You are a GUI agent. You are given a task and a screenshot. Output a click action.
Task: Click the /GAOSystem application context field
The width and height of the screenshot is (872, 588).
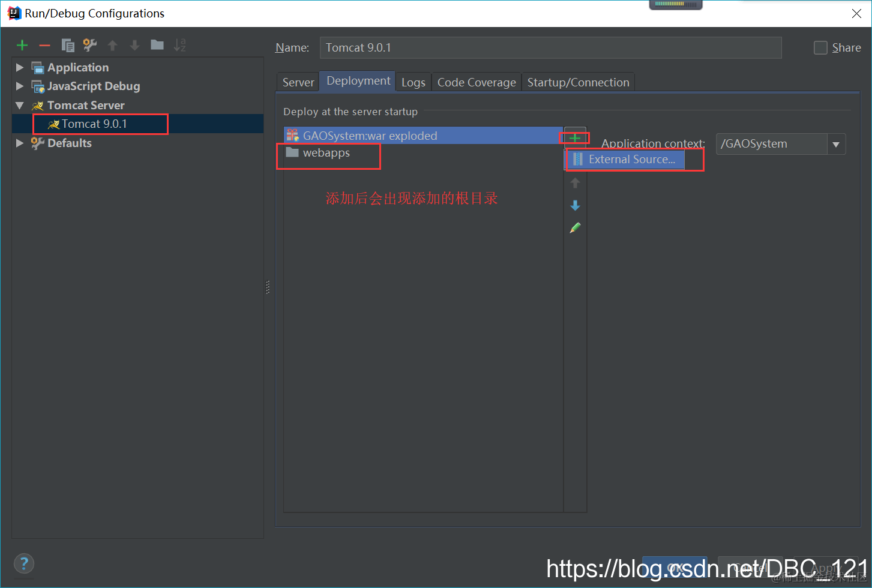point(772,144)
